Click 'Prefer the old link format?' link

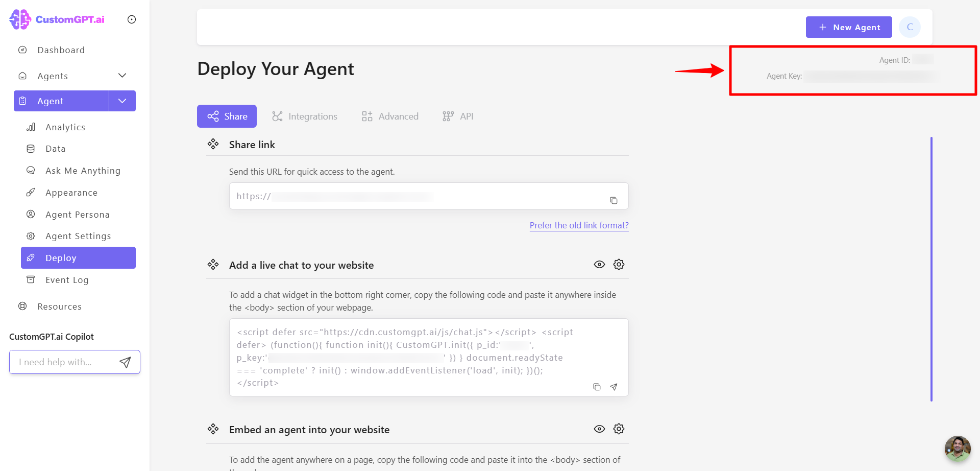tap(579, 225)
